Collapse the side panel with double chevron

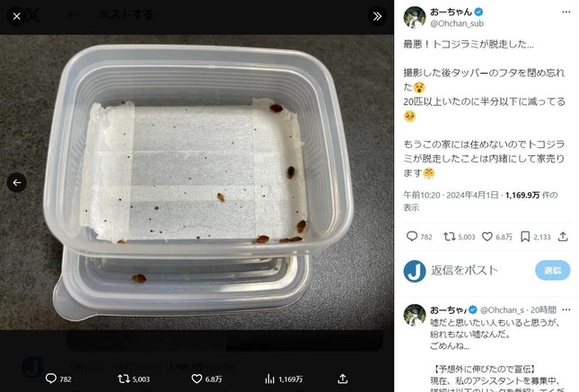(378, 15)
